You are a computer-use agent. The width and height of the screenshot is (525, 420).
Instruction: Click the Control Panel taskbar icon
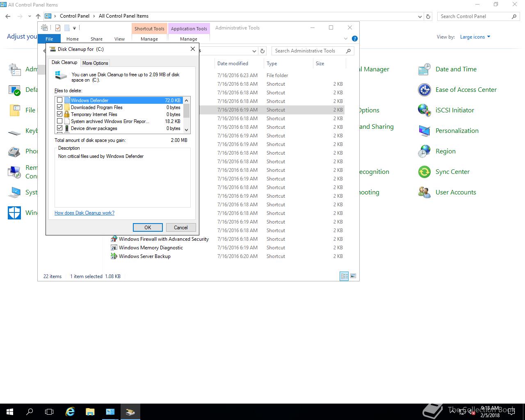[x=110, y=412]
